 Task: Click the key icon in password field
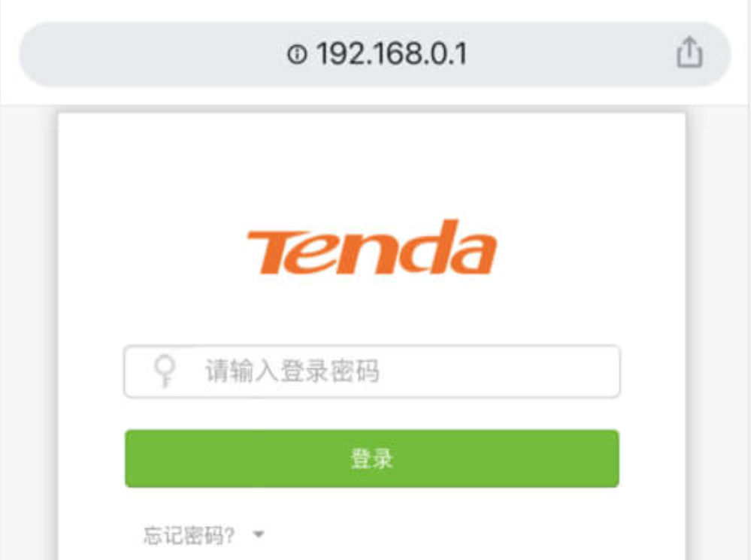point(165,371)
